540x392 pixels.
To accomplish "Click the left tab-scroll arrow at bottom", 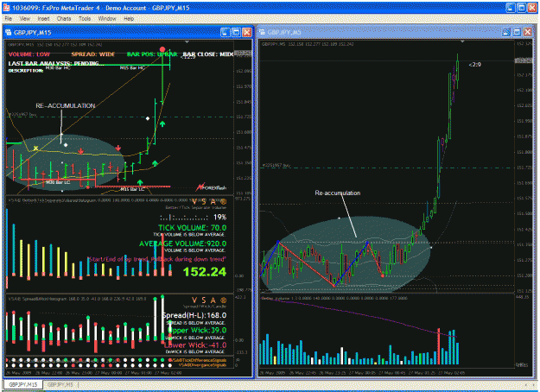I will 526,384.
